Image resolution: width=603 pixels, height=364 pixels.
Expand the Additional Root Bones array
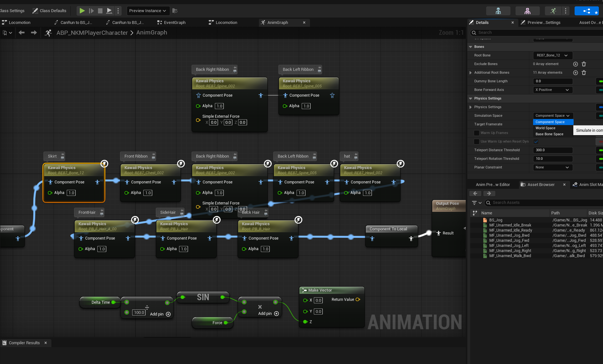pos(471,73)
